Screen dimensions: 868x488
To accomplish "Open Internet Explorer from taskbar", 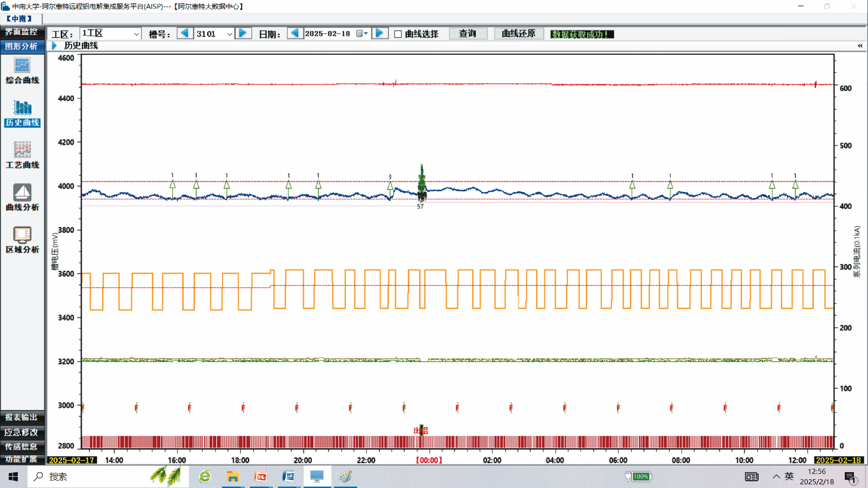I will [x=205, y=476].
